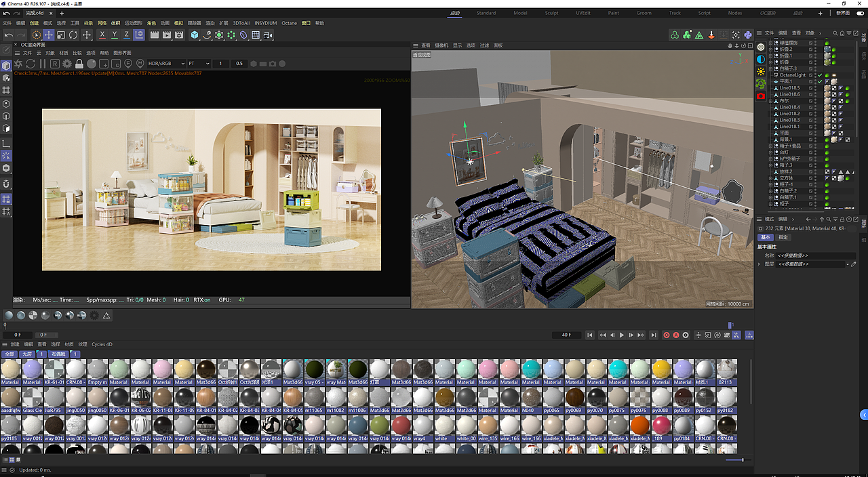Open Octane settings gear icon
The width and height of the screenshot is (868, 477).
(66, 64)
